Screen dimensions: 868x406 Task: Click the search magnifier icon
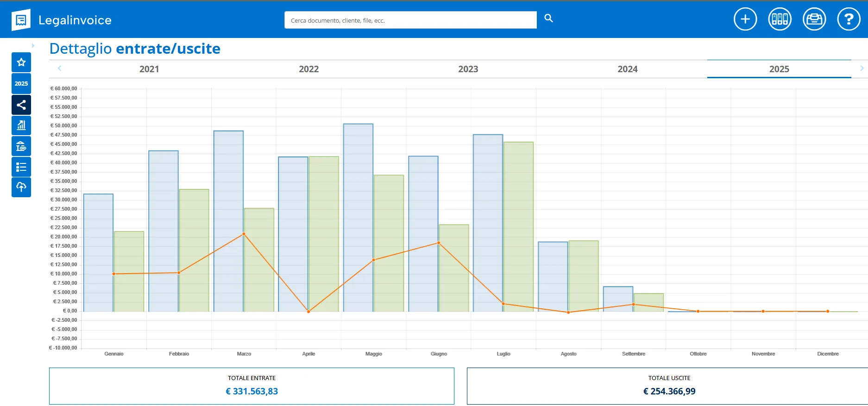coord(548,19)
